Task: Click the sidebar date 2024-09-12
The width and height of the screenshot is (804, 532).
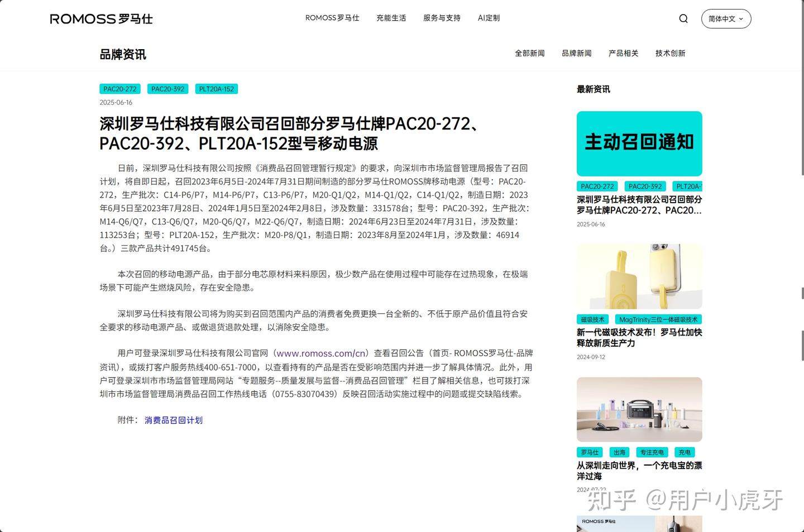Action: (x=591, y=357)
